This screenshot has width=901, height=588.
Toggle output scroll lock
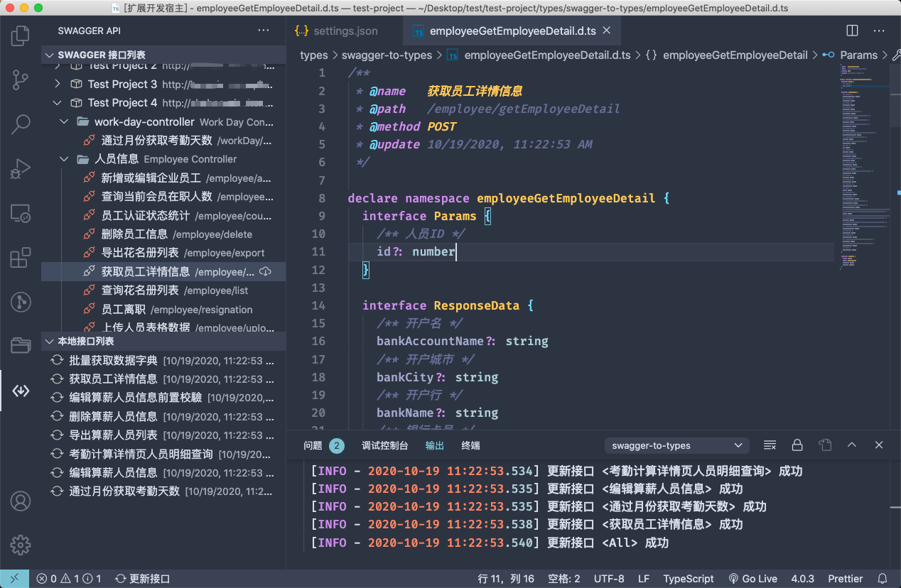(x=797, y=445)
